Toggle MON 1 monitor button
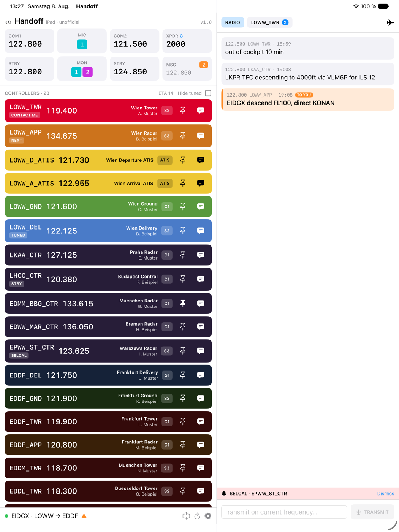The width and height of the screenshot is (399, 532). point(76,72)
